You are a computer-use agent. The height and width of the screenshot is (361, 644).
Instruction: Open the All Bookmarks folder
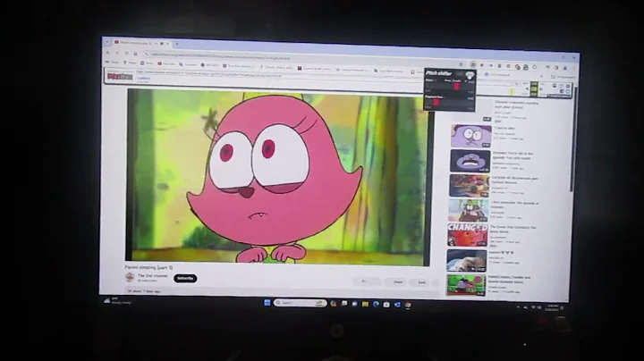click(x=563, y=77)
